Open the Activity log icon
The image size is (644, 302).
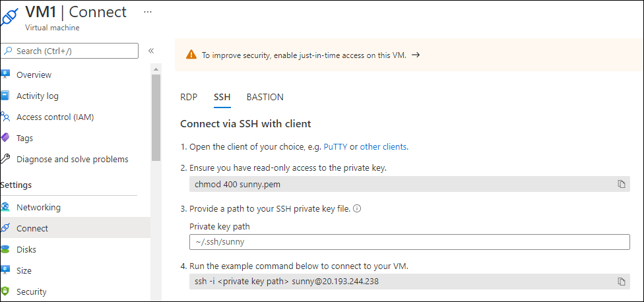(5, 96)
